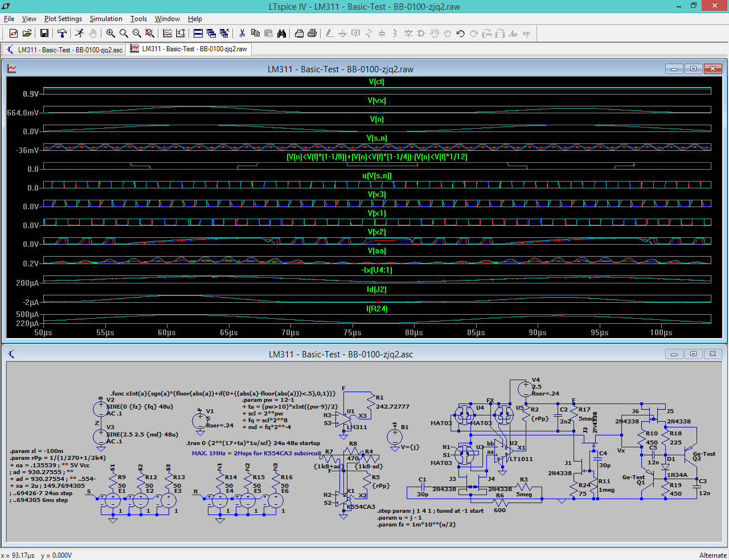Click the Zoom Out magnifier icon
Screen dimensions: 729x560
pyautogui.click(x=137, y=34)
